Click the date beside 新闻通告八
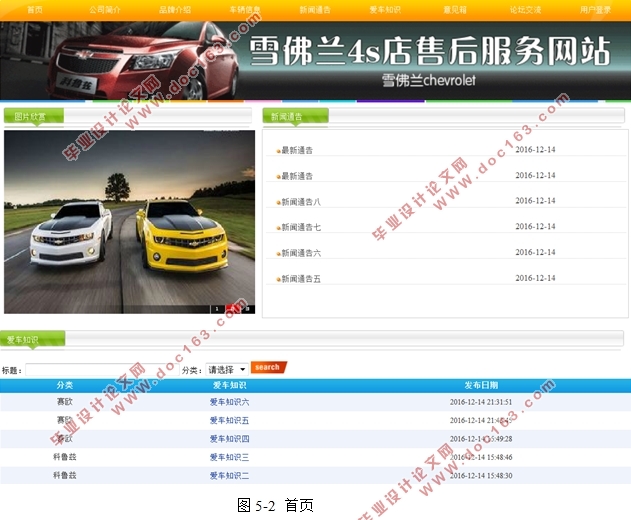The image size is (631, 520). click(535, 201)
